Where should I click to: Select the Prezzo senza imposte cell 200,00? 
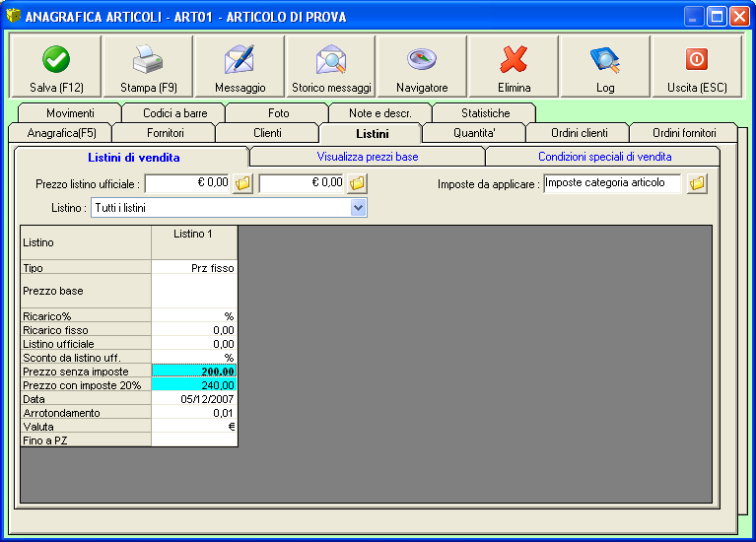[x=194, y=371]
